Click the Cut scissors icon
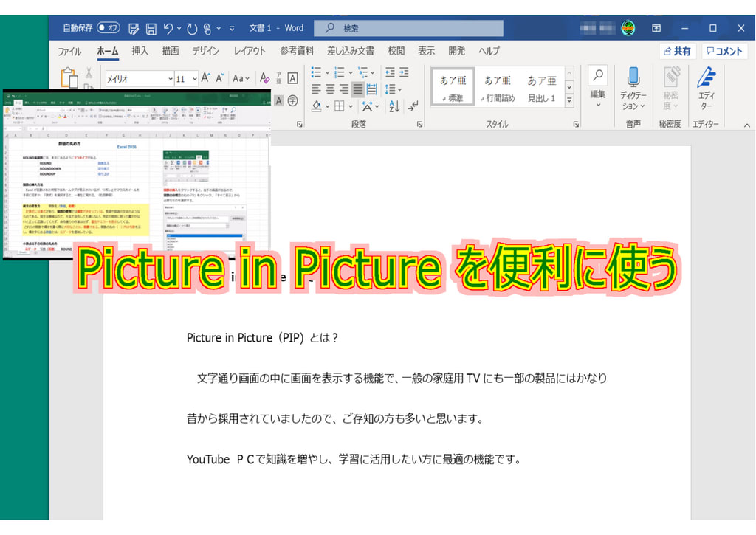 tap(89, 73)
